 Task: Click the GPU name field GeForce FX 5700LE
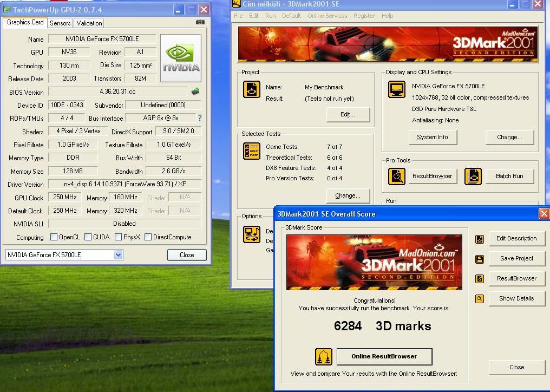pyautogui.click(x=102, y=38)
